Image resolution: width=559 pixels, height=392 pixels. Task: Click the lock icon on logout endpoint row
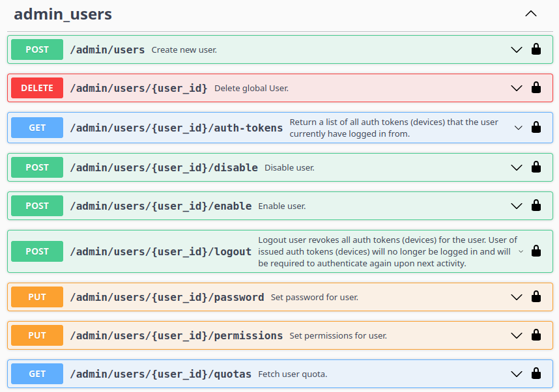(536, 251)
